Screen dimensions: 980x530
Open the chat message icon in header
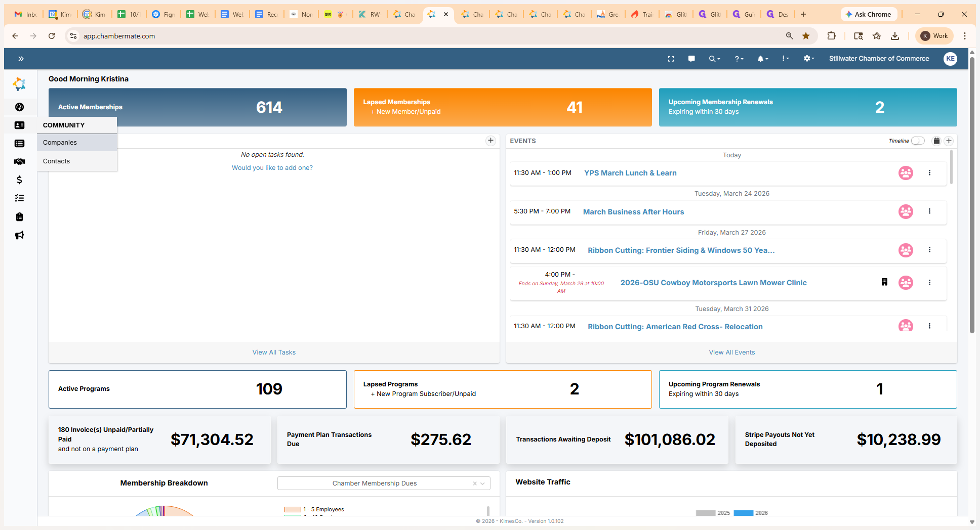point(691,59)
